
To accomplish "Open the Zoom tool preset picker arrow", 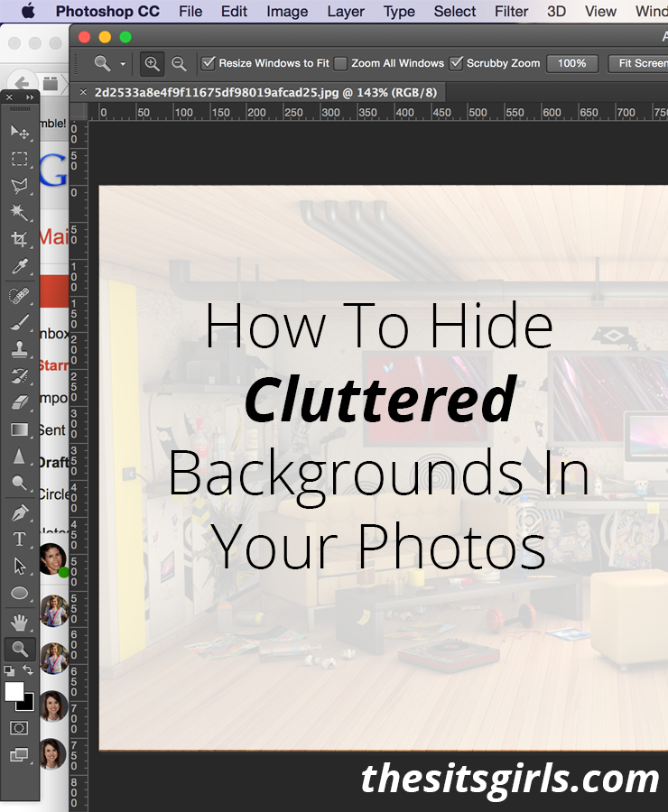I will 123,64.
